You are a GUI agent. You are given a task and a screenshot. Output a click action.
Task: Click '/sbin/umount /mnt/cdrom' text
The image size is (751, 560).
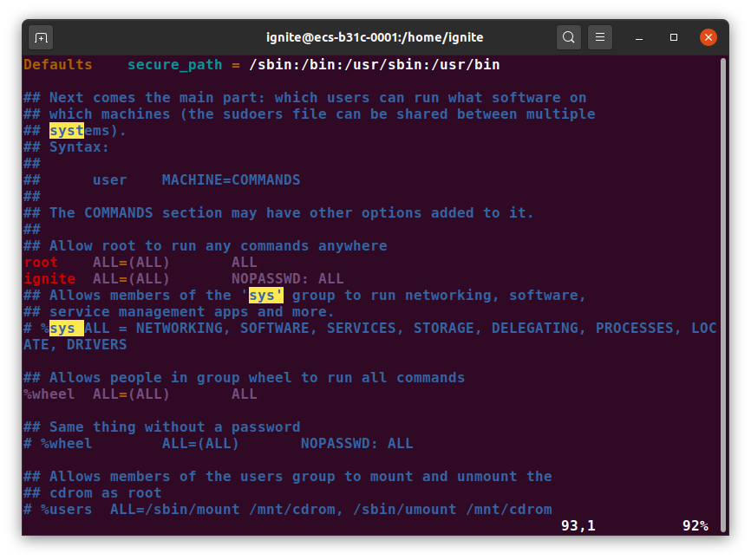[x=453, y=509]
